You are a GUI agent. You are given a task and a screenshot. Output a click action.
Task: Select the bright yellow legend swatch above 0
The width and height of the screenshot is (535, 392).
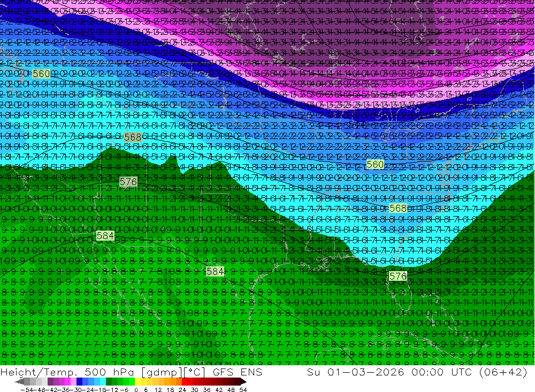point(137,382)
